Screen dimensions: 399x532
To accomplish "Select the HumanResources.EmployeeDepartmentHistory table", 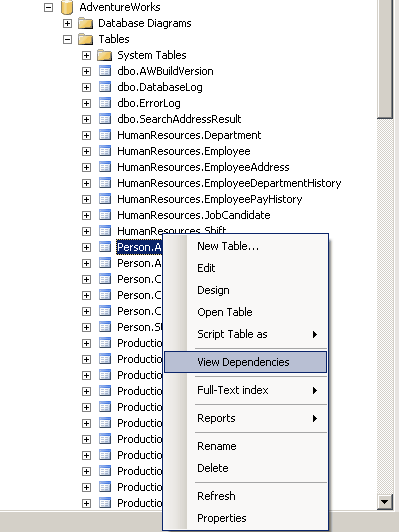I will [229, 183].
